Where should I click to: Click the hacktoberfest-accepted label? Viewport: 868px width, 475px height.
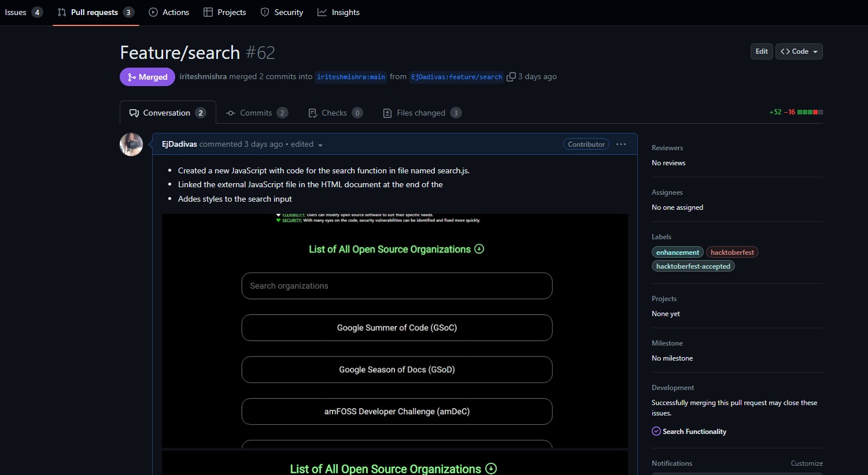click(x=693, y=266)
